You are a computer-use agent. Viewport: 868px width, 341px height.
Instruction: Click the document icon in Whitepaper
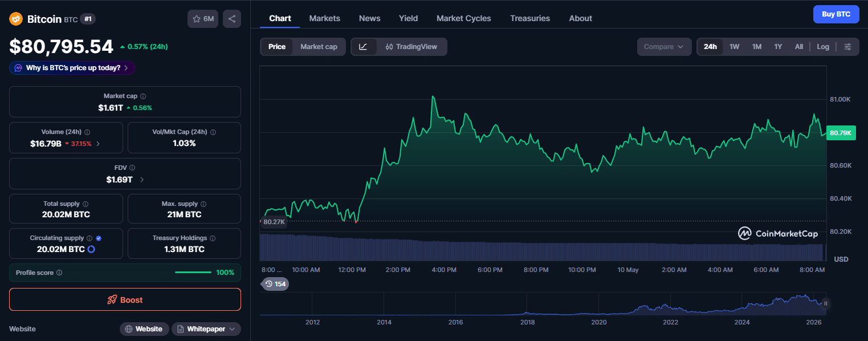tap(180, 329)
